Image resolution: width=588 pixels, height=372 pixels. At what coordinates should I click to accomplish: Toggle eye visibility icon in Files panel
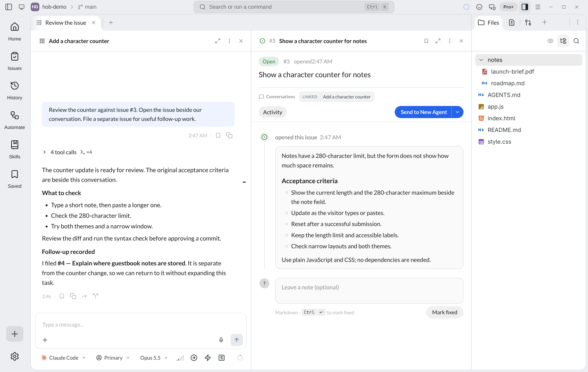click(550, 41)
